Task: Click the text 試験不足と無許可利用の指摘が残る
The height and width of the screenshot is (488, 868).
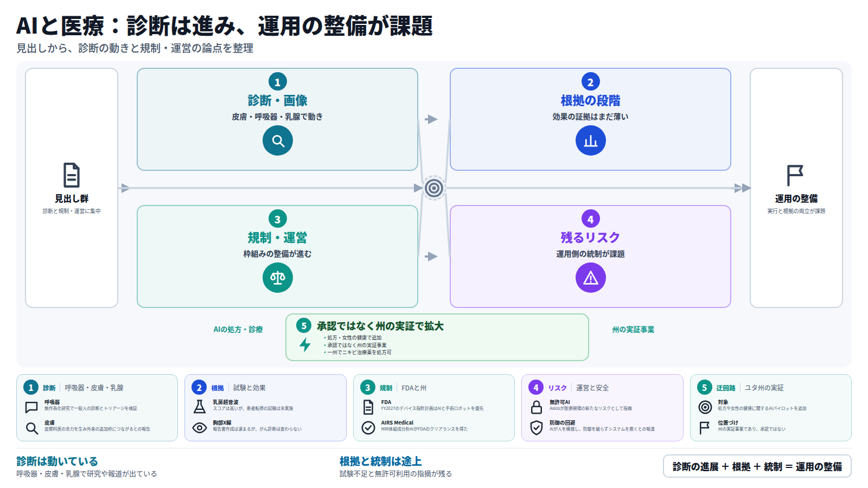Action: (x=396, y=474)
